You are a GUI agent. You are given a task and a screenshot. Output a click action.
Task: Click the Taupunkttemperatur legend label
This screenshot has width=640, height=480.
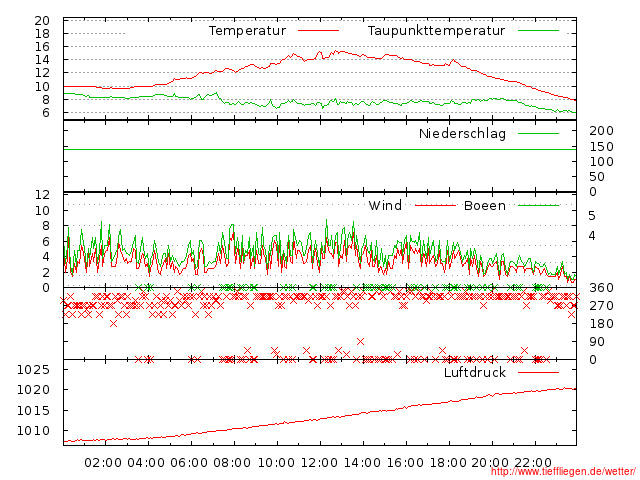click(436, 31)
